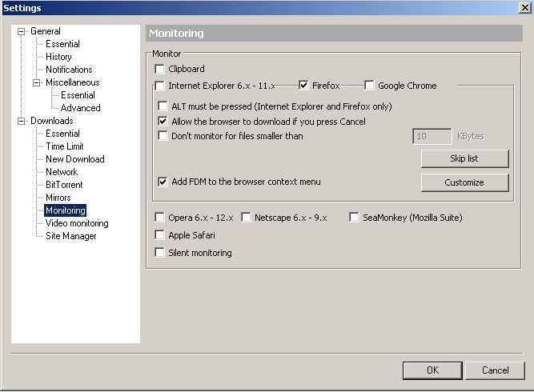Screen dimensions: 534x392
Task: Enable SeaMonkey (Mozilla Suite) monitoring
Action: 354,218
